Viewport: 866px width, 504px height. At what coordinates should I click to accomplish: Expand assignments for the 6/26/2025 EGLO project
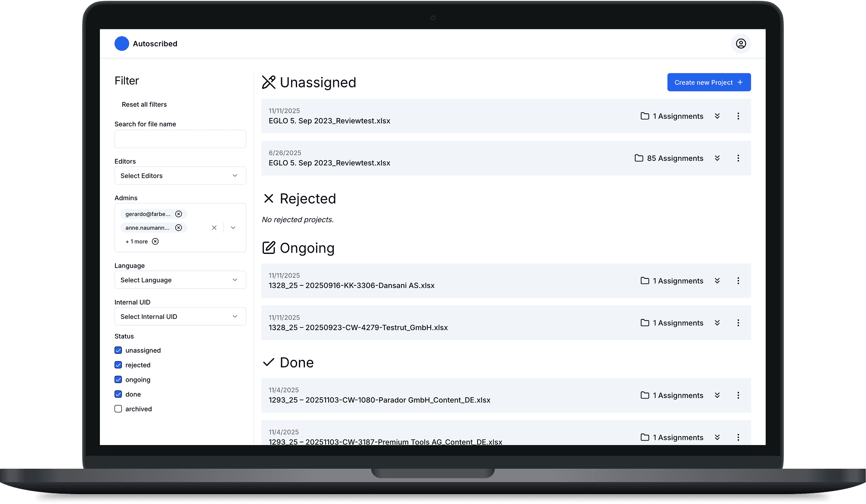pyautogui.click(x=717, y=158)
